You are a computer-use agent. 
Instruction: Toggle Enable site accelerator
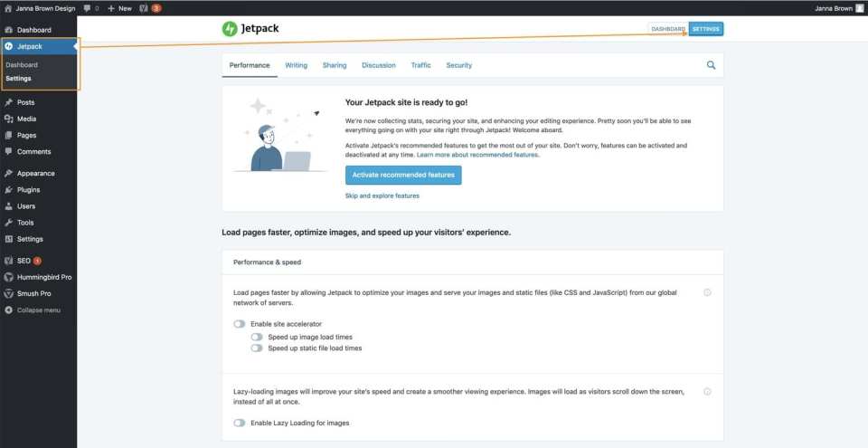tap(239, 324)
